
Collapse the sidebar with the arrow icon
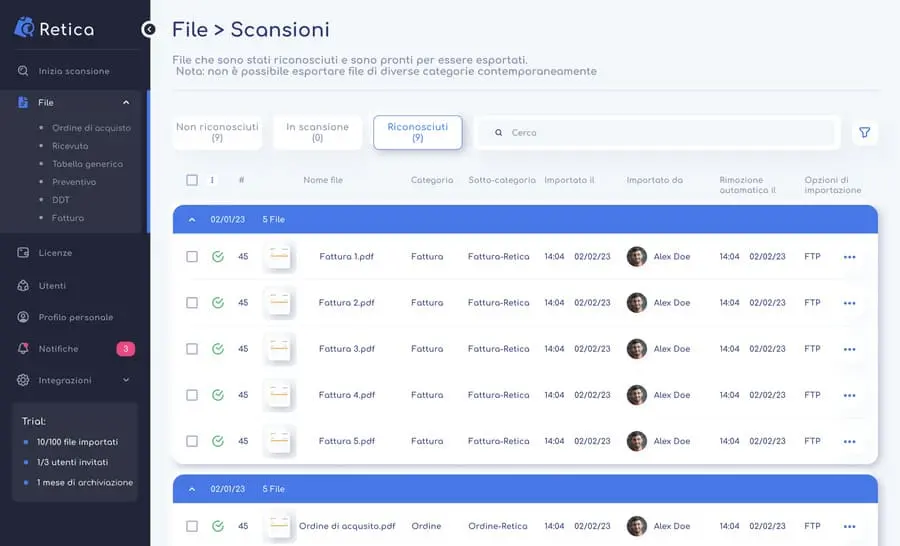click(x=149, y=29)
